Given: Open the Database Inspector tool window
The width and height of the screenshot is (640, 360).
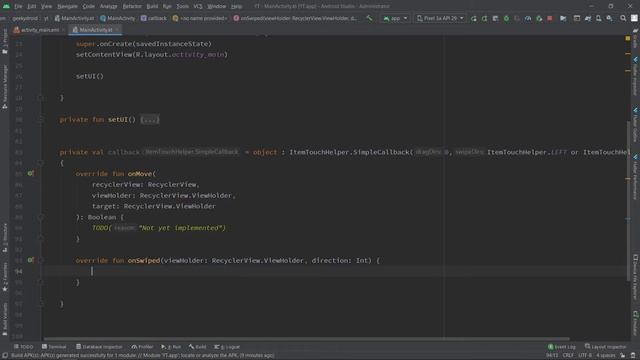Looking at the screenshot, I should tap(99, 347).
